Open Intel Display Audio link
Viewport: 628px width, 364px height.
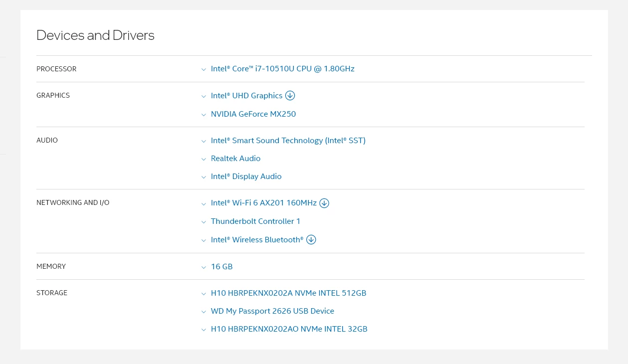(x=246, y=177)
